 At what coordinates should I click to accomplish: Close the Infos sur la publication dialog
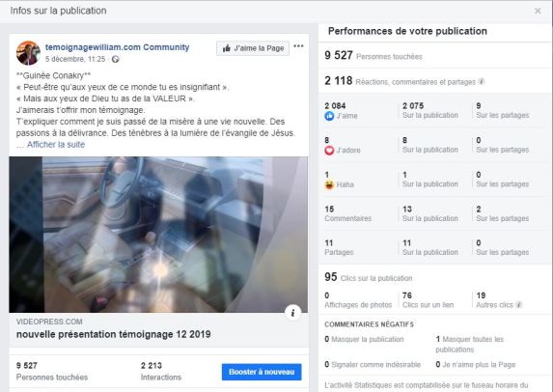click(538, 11)
